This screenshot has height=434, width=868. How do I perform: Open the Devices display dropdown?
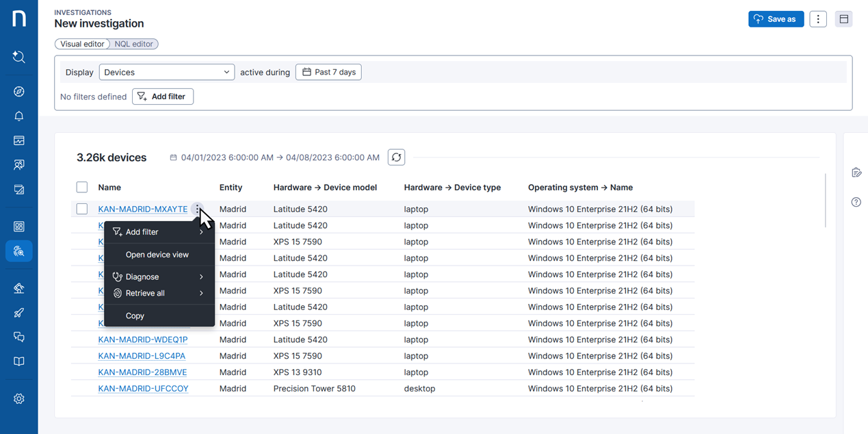click(166, 72)
